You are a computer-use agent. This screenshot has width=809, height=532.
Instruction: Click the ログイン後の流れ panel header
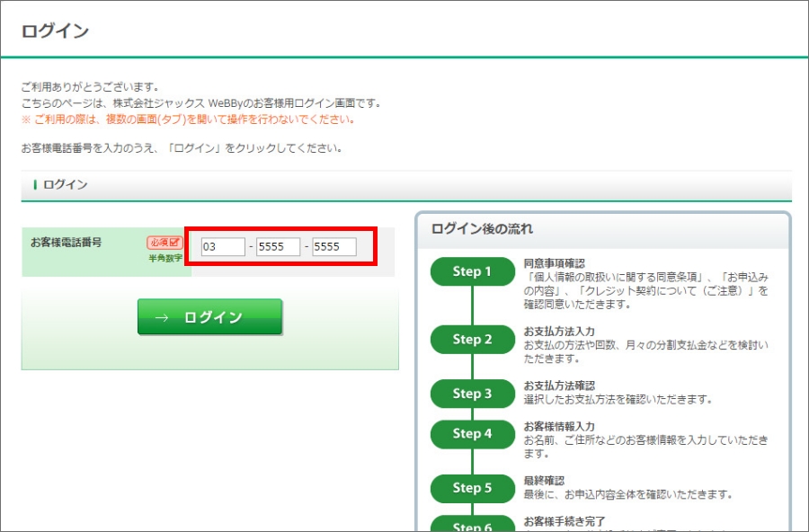tap(483, 229)
